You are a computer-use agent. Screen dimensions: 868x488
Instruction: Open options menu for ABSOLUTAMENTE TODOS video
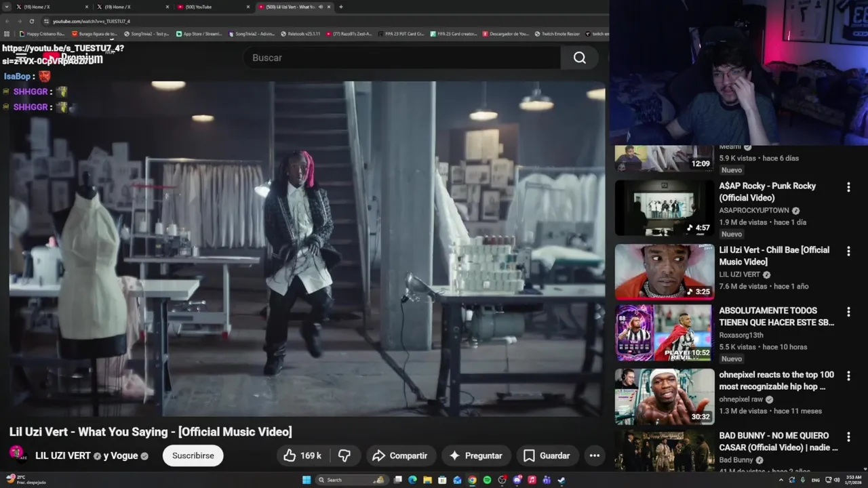point(848,312)
